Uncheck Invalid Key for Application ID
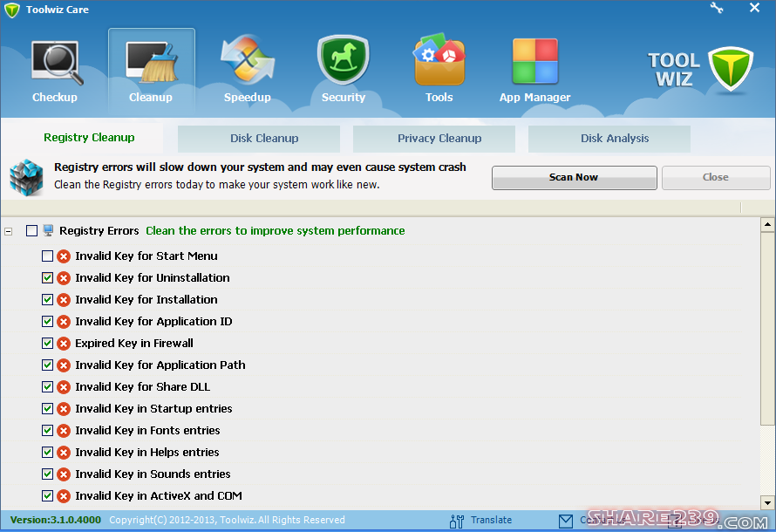The height and width of the screenshot is (532, 776). pos(47,321)
